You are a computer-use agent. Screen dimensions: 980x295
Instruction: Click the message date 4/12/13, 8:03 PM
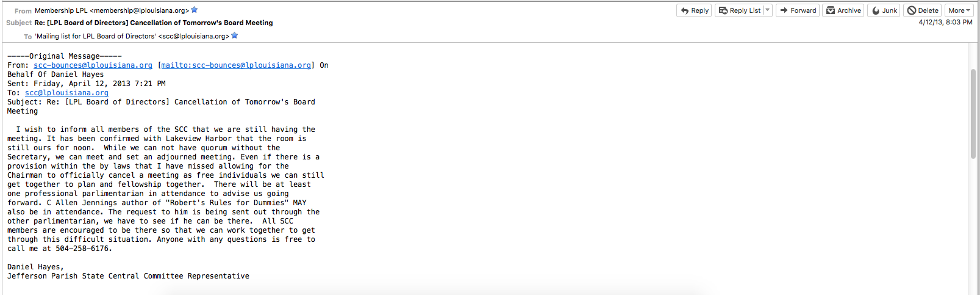tap(945, 22)
